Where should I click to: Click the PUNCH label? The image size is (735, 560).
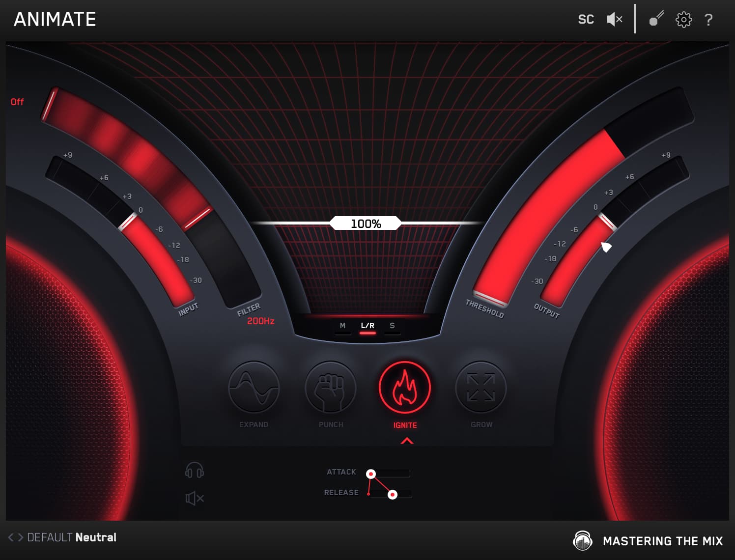coord(331,424)
